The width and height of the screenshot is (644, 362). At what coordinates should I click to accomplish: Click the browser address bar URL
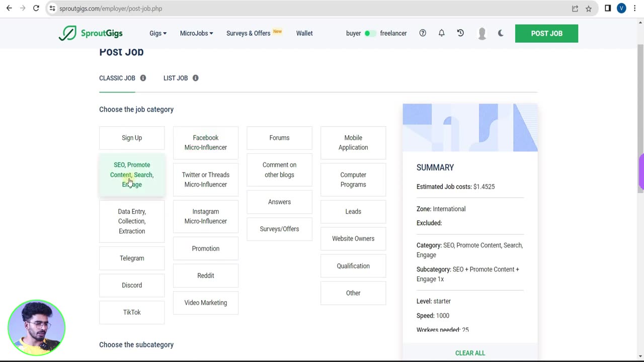click(111, 9)
